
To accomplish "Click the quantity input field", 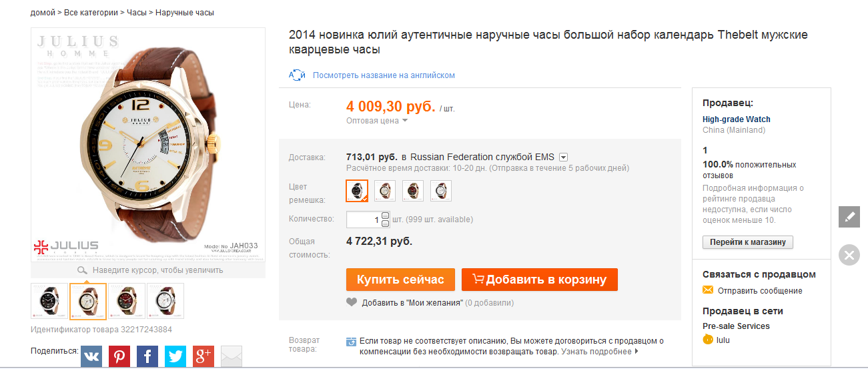I will pos(362,220).
